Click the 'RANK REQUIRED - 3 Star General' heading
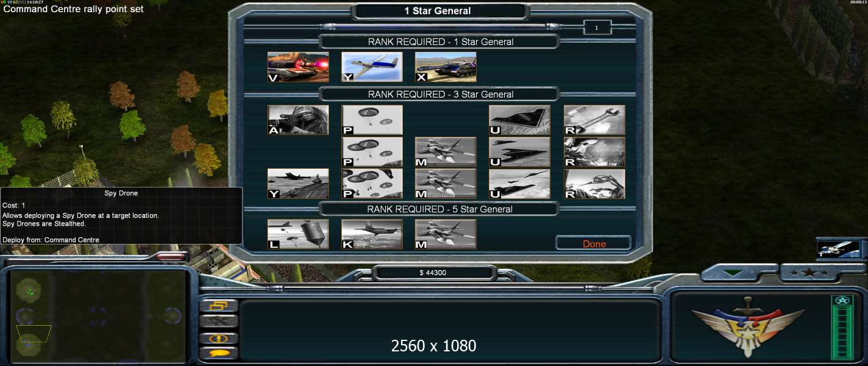 coord(440,95)
